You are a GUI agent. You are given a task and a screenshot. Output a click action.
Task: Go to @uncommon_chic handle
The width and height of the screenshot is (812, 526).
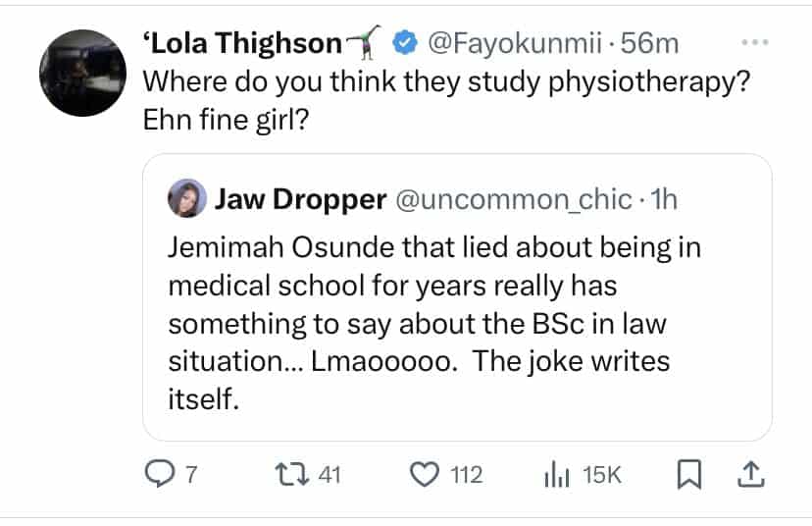pos(513,199)
